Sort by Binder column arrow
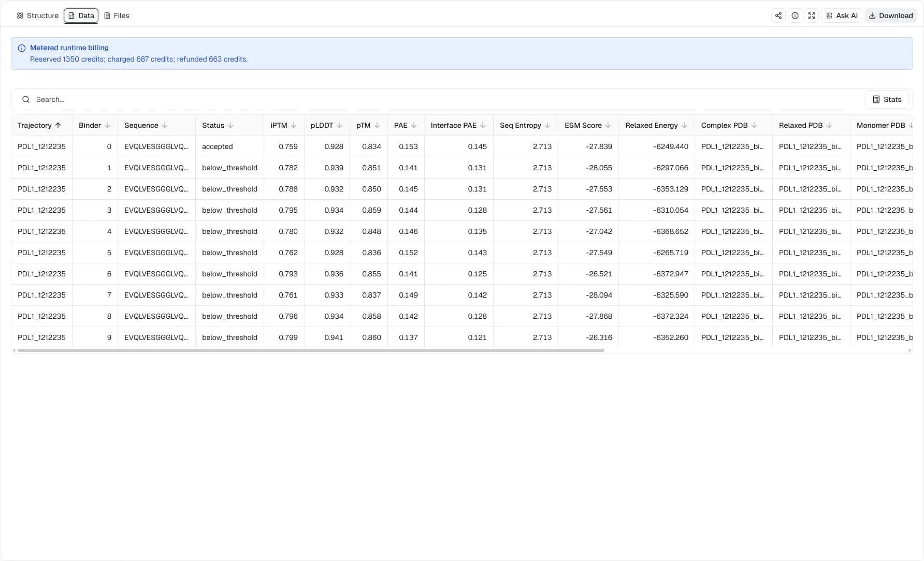The width and height of the screenshot is (924, 561). pos(107,125)
